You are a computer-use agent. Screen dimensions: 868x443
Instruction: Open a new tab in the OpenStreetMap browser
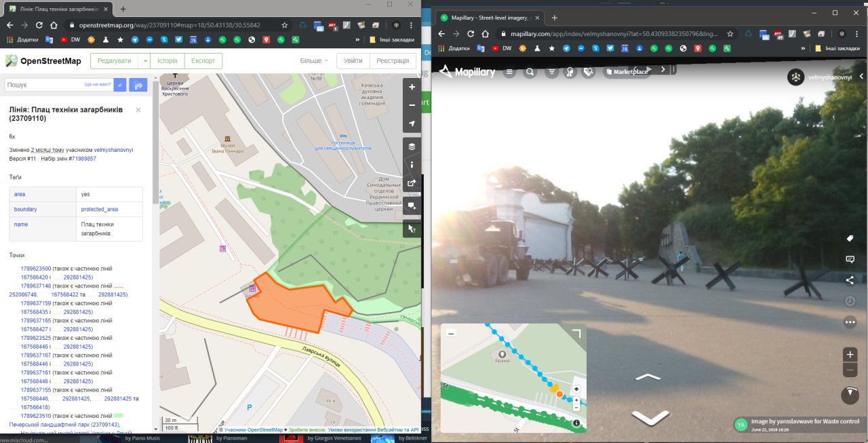pos(123,9)
